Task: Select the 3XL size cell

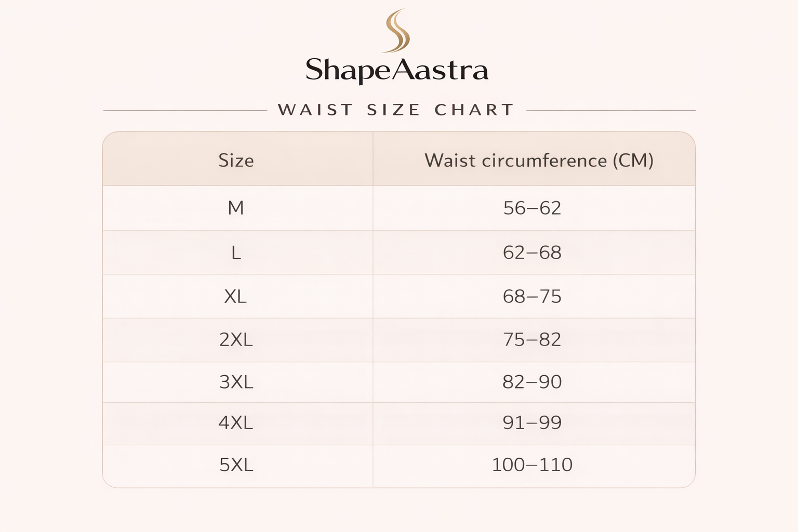Action: point(236,382)
